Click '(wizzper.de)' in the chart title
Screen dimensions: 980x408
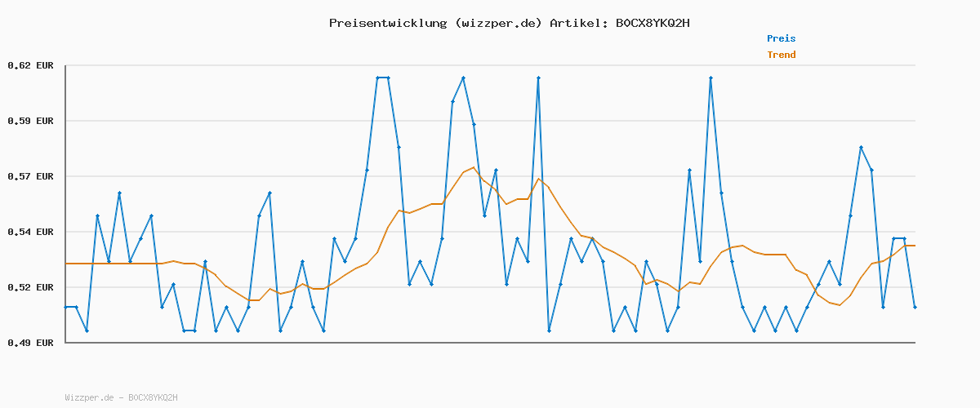pyautogui.click(x=498, y=23)
